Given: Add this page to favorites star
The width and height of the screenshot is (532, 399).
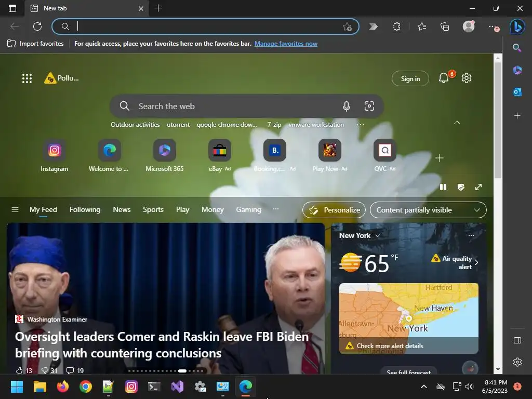Looking at the screenshot, I should [x=347, y=26].
